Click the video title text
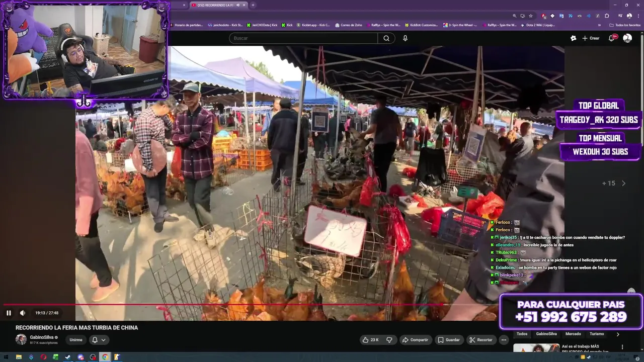 point(76,328)
